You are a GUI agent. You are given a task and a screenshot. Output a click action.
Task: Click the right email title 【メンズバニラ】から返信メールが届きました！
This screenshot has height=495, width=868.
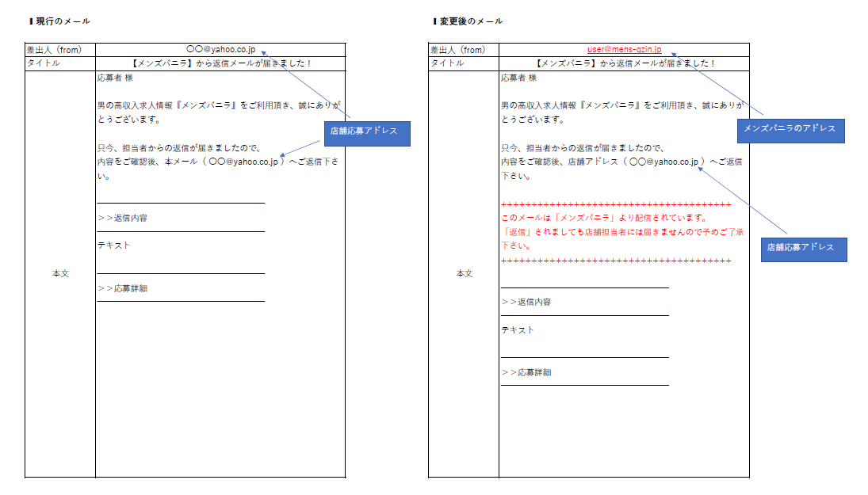click(x=626, y=63)
